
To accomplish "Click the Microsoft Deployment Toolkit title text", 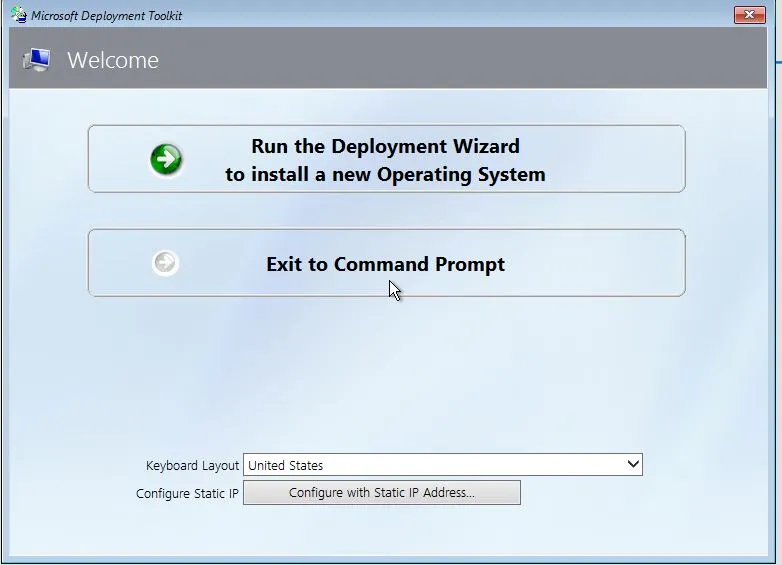I will 107,16.
